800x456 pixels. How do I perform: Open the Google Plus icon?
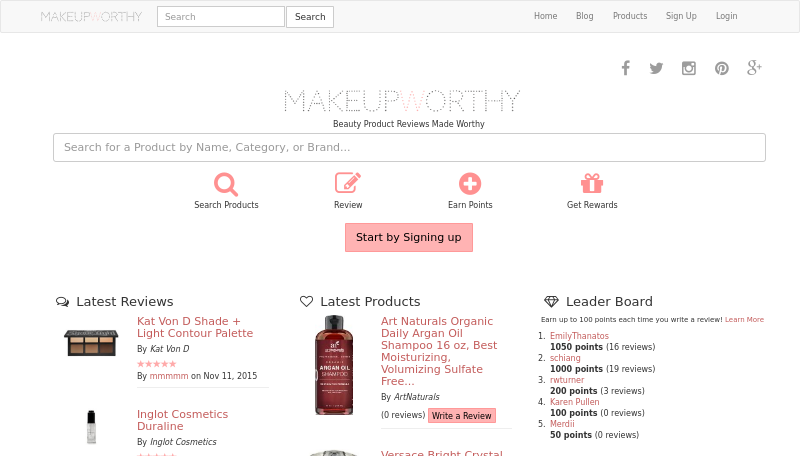coord(754,68)
